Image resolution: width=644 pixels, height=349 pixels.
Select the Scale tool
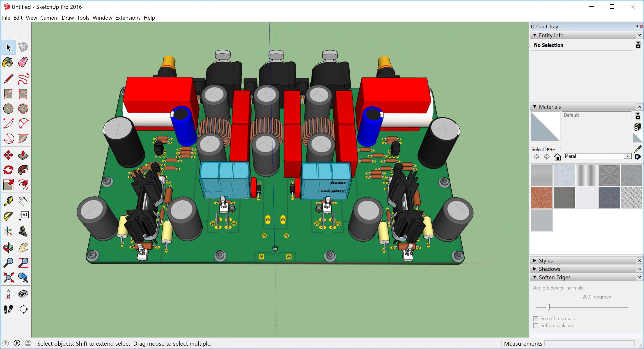pyautogui.click(x=8, y=185)
